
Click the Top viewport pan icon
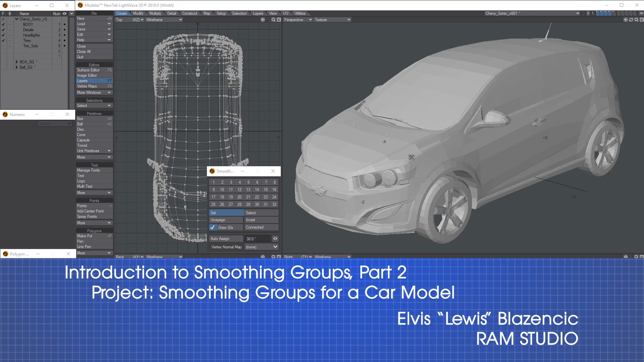coord(263,20)
